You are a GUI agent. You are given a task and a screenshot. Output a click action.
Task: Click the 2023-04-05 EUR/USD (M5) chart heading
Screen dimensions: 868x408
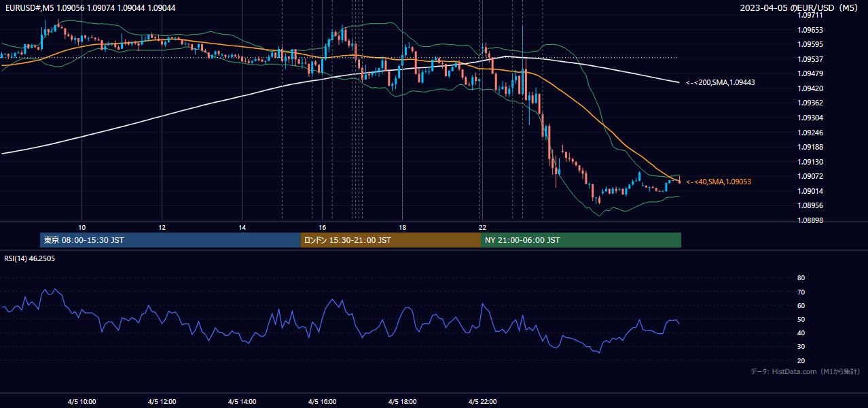pos(800,7)
